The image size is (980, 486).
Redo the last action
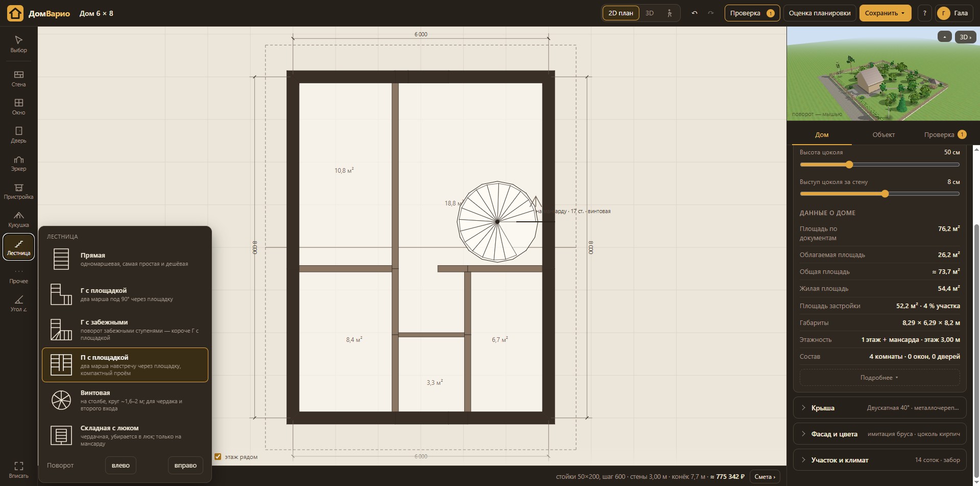point(710,13)
